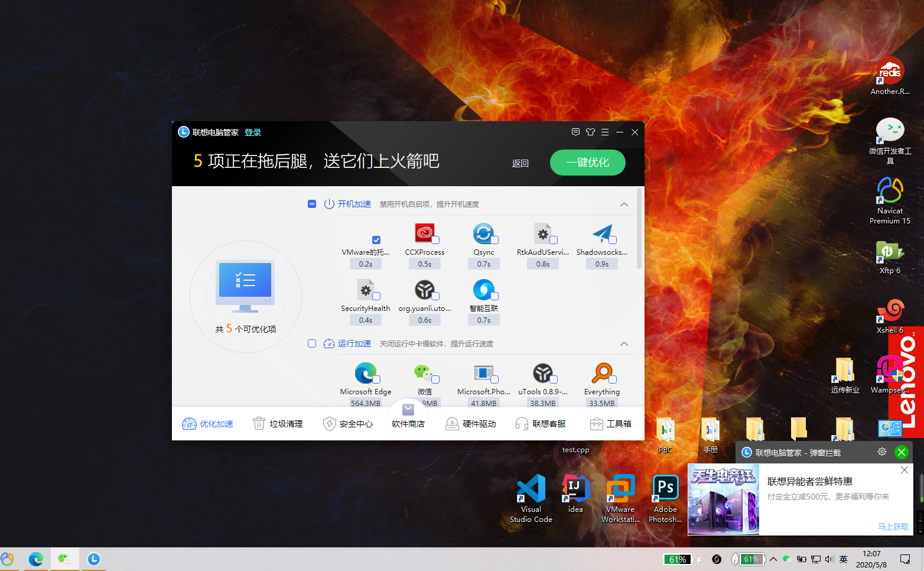Screen dimensions: 924x571
Task: Open the VMware Workstation desktop icon
Action: [x=620, y=499]
